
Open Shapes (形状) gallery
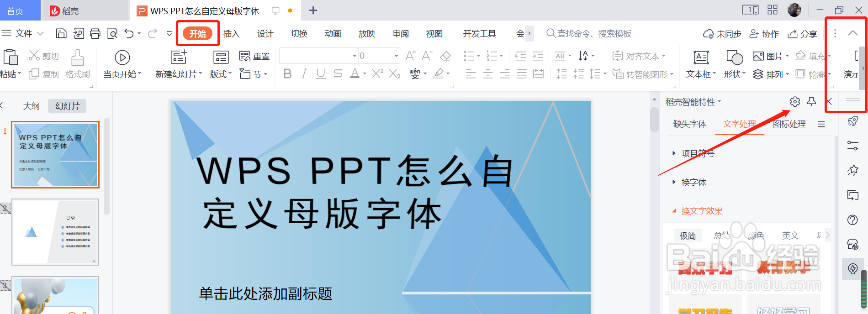click(735, 64)
